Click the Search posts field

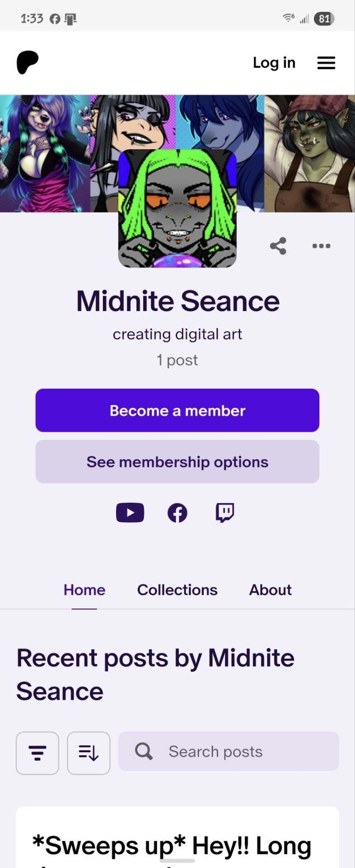pos(229,751)
